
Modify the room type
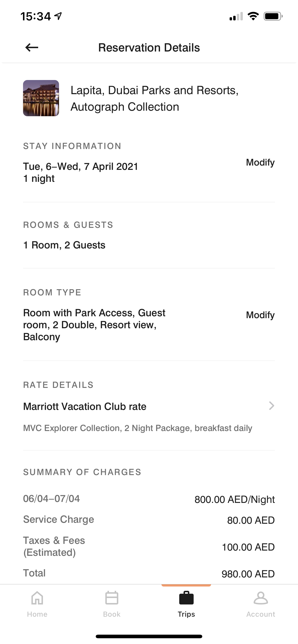[x=260, y=315]
